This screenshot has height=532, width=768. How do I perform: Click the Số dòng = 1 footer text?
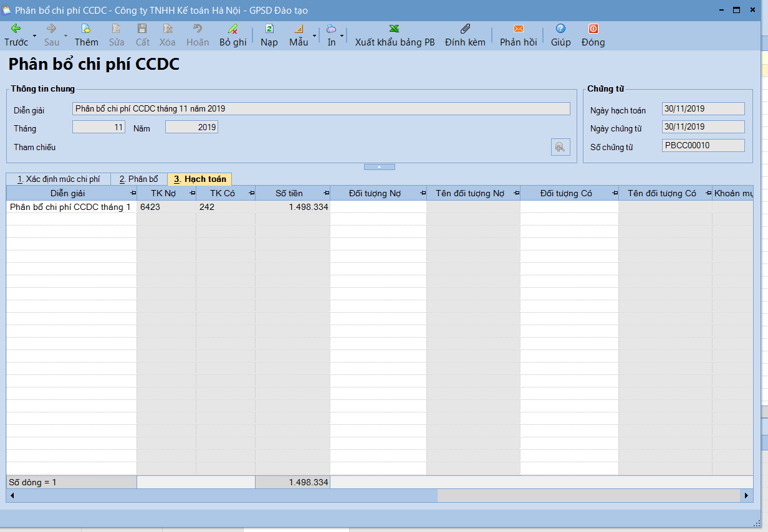[x=33, y=482]
